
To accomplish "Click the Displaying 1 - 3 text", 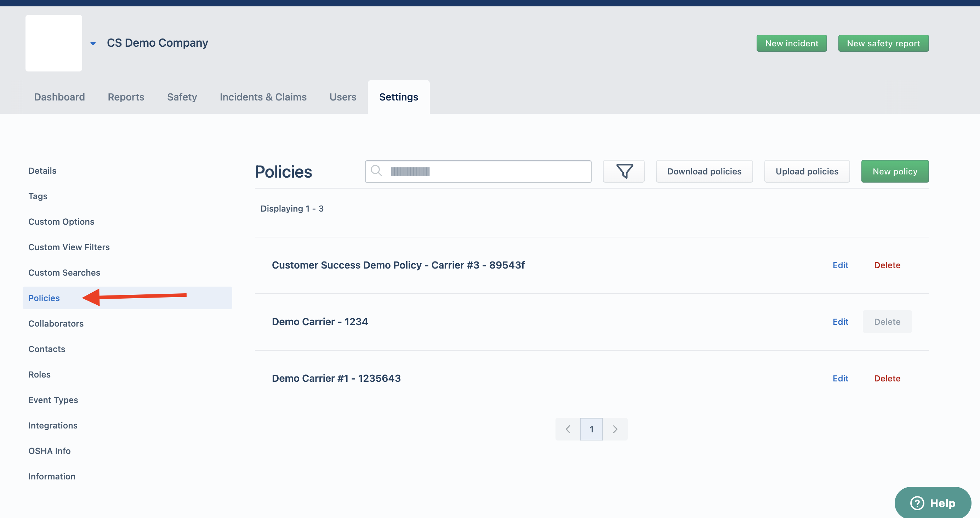I will point(292,209).
